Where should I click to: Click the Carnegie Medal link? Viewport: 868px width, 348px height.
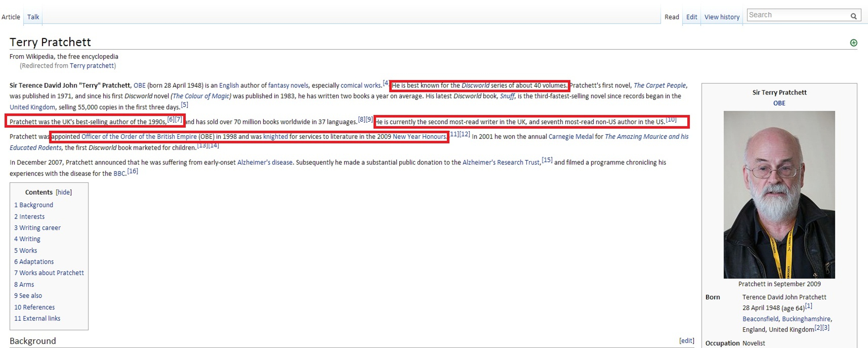(571, 137)
